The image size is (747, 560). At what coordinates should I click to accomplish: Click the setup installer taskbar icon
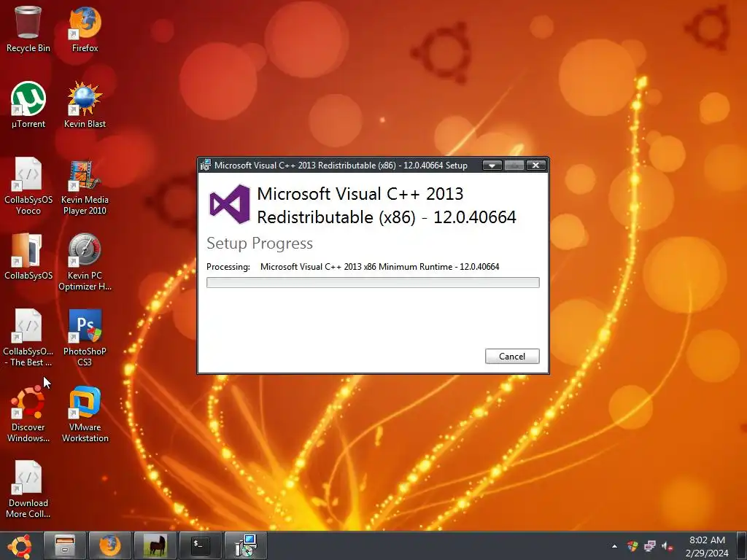246,545
